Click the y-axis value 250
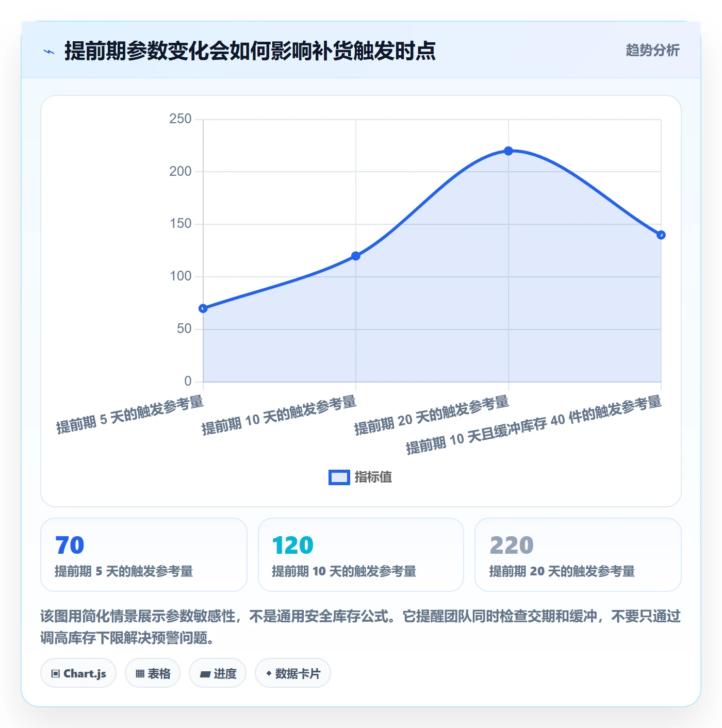The height and width of the screenshot is (728, 722). 180,119
